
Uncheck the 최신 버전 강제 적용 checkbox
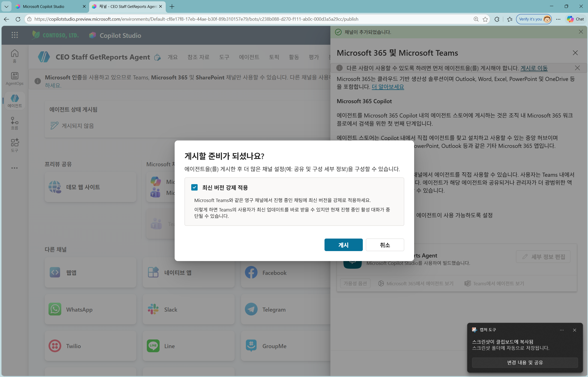(194, 187)
